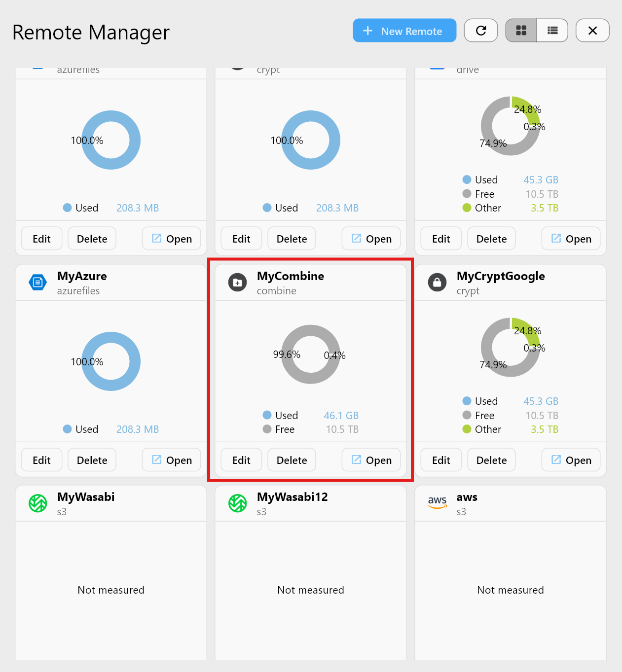
Task: Switch to list view layout
Action: click(552, 30)
